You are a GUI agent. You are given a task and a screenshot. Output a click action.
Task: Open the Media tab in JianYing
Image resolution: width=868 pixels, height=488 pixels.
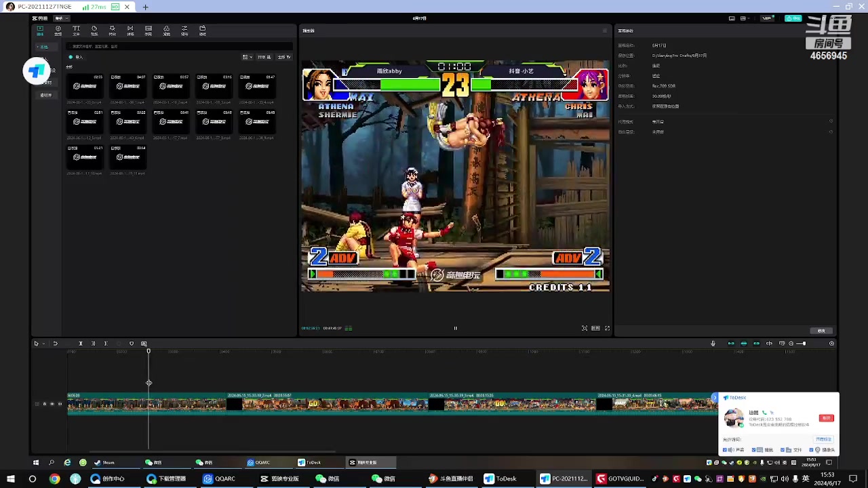point(40,30)
